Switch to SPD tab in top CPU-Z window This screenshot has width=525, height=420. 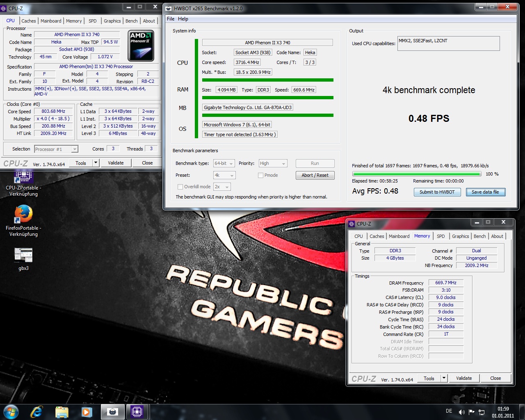(x=93, y=21)
